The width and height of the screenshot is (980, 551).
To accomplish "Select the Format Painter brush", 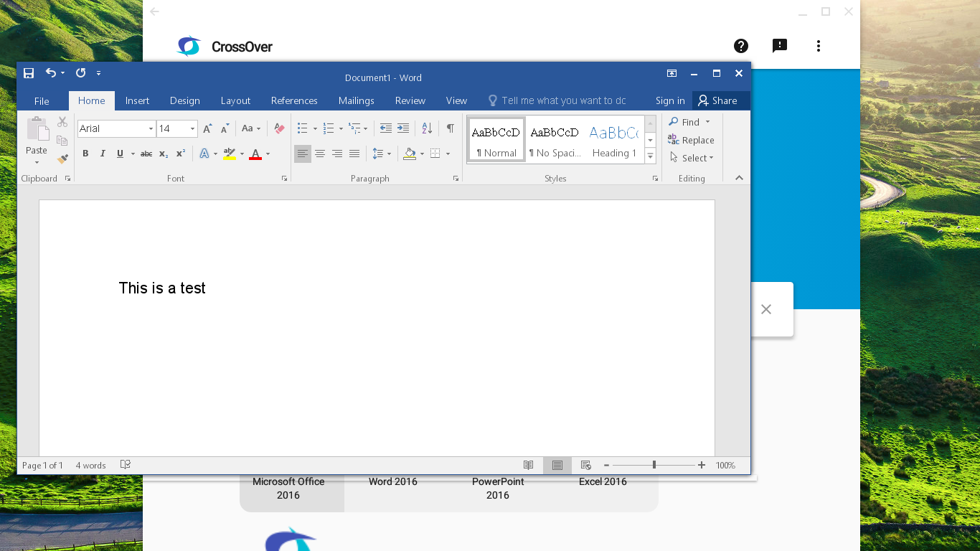I will point(62,159).
